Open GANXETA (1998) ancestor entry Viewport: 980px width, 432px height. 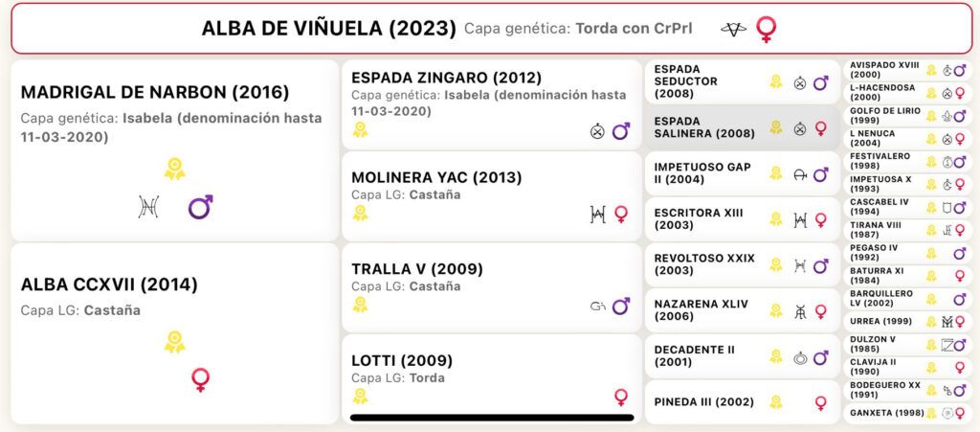coord(909,413)
